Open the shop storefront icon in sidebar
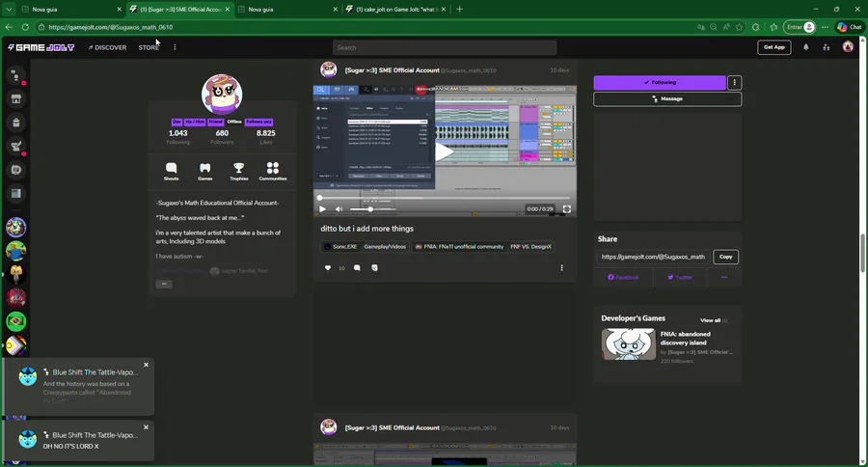 (x=16, y=99)
